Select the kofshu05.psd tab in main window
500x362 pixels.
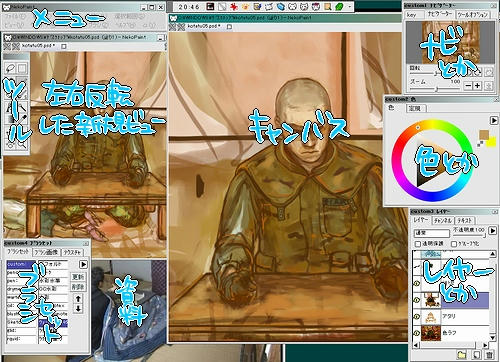pyautogui.click(x=204, y=26)
